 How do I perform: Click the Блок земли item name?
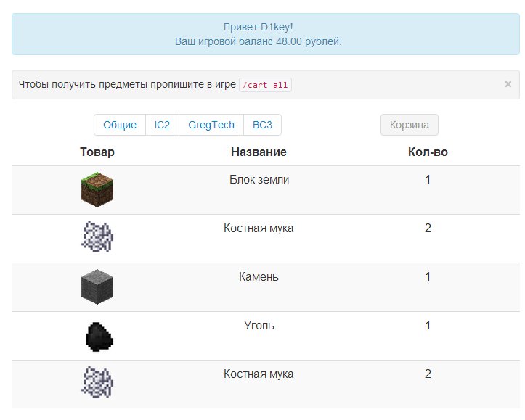(x=259, y=180)
